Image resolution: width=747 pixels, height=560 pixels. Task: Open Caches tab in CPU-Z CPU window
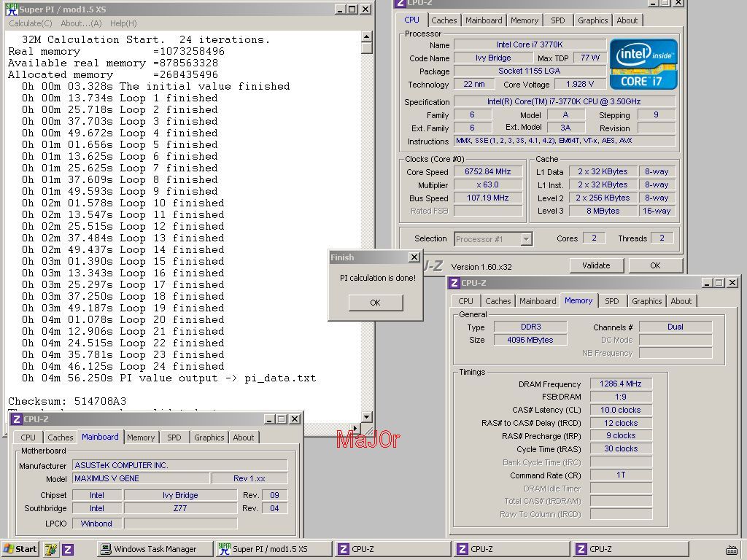(x=444, y=20)
